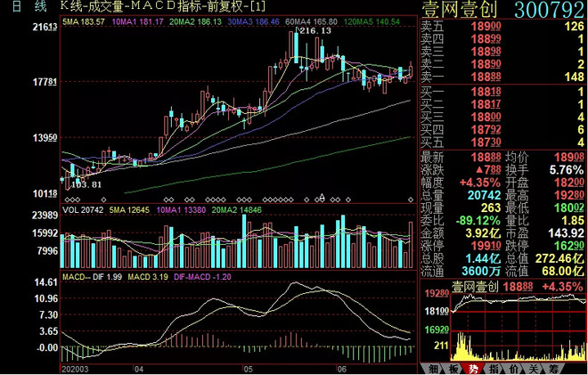588x375 pixels.
Task: Click the DIF 1.99 MACD label
Action: [x=109, y=277]
